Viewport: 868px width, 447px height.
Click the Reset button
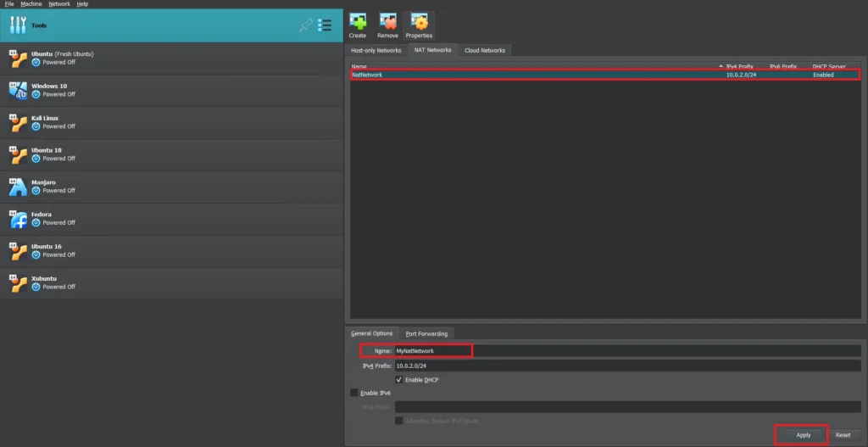(843, 435)
